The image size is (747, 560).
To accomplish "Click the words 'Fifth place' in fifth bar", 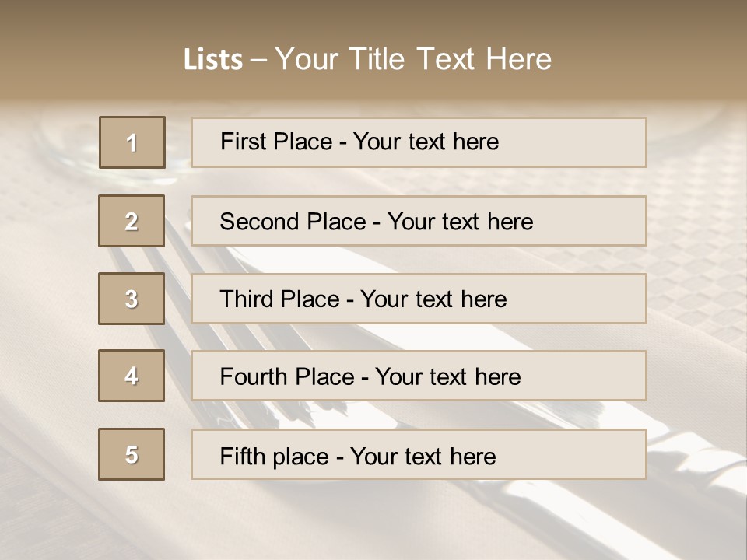I will 275,457.
